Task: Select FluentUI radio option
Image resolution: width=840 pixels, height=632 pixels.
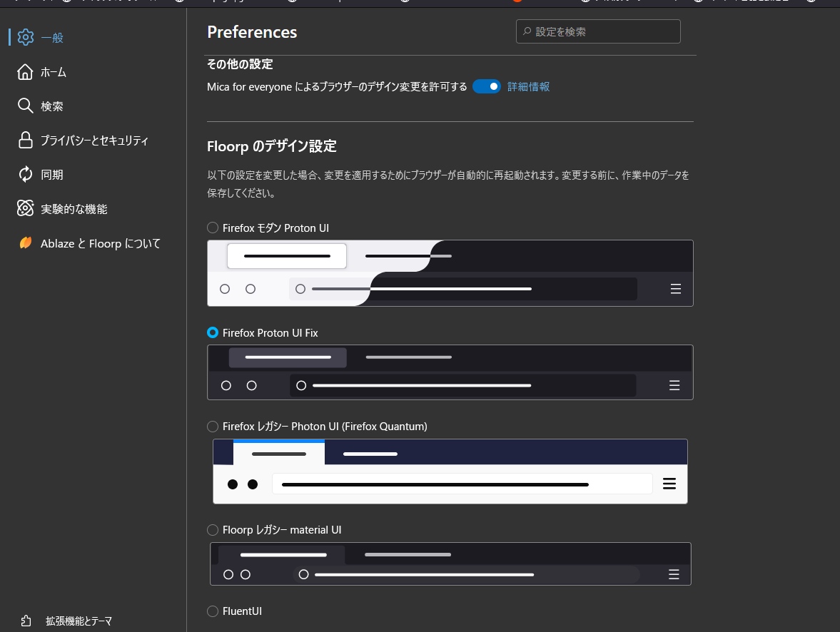Action: 213,611
